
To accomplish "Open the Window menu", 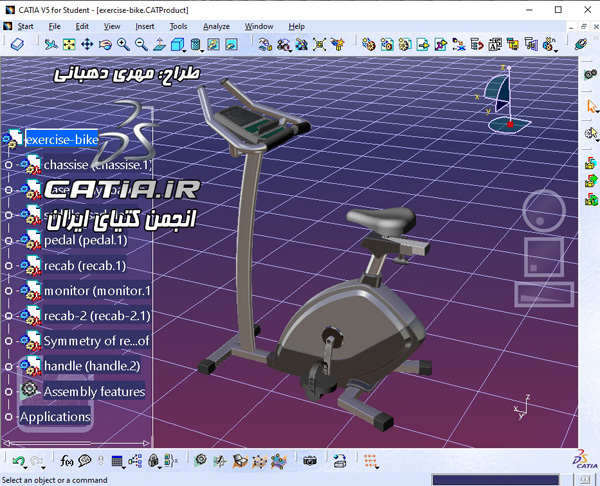I will (x=259, y=26).
